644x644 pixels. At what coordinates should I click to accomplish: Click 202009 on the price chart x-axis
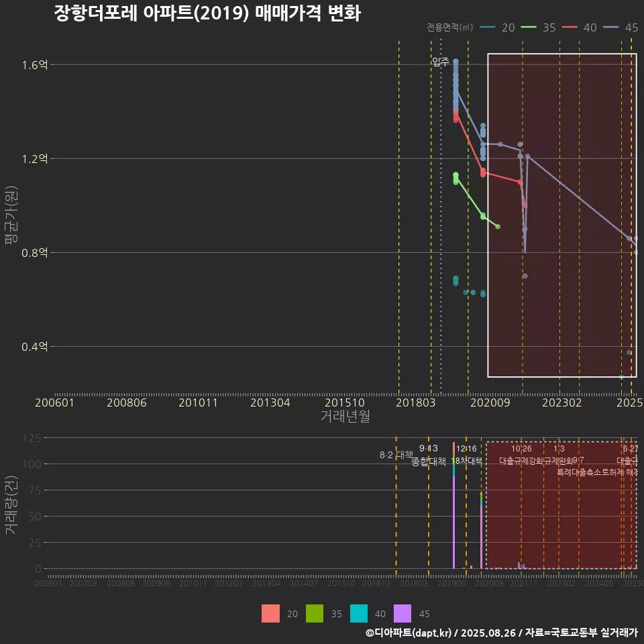(x=490, y=402)
